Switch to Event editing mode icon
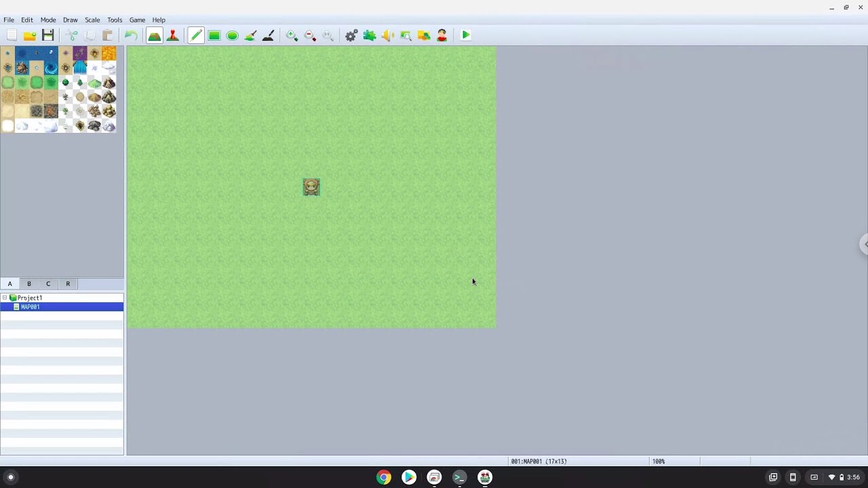The image size is (868, 488). [173, 35]
